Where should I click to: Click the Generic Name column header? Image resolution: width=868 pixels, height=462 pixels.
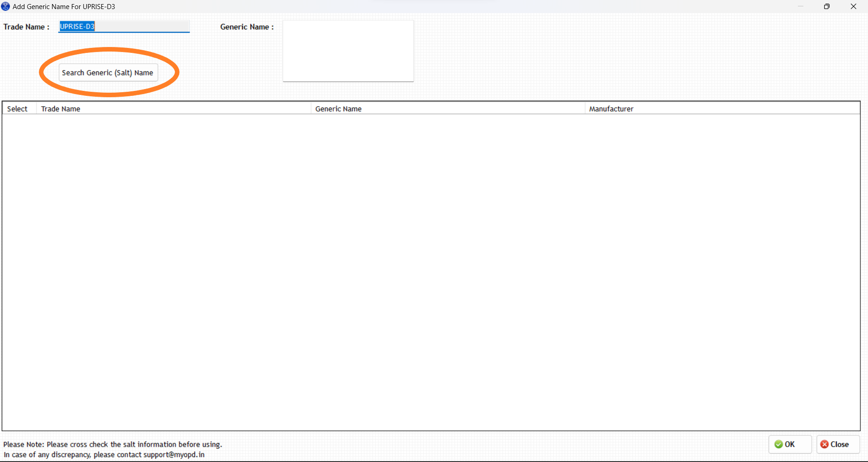[x=338, y=109]
